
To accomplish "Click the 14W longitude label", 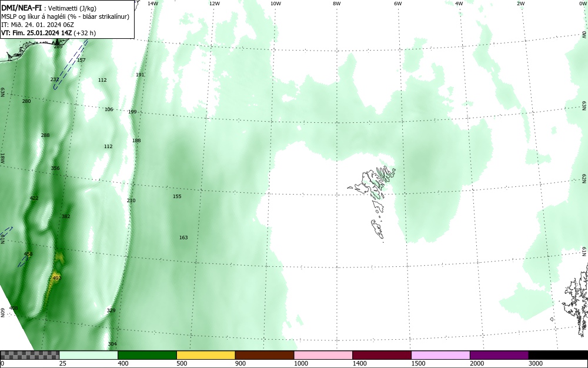I will 153,4.
